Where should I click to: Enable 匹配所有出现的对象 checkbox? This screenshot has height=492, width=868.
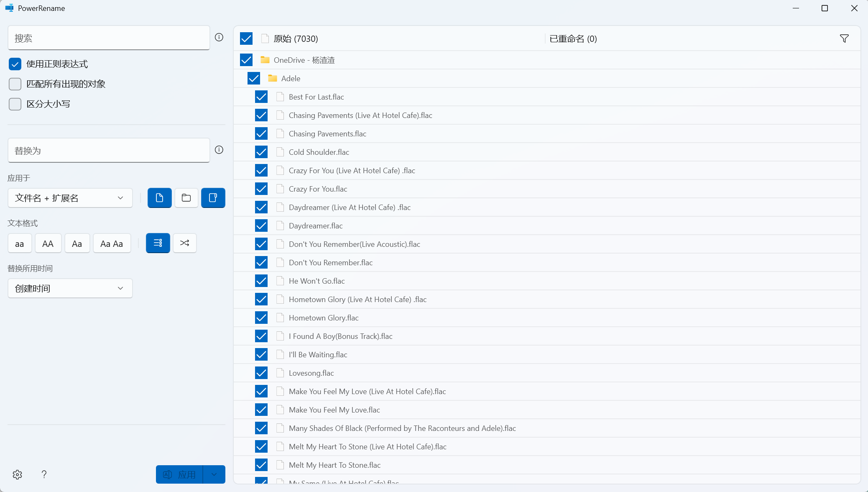tap(15, 84)
